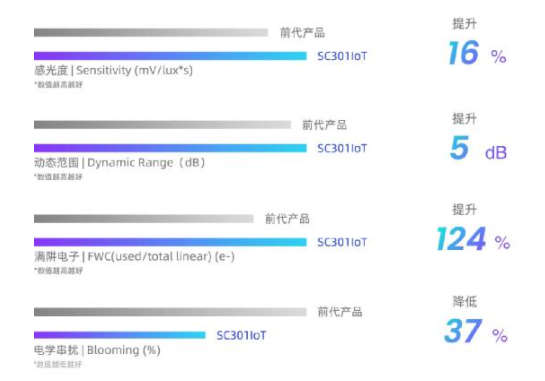
Task: Click the 16 % improvement figure
Action: [x=477, y=53]
